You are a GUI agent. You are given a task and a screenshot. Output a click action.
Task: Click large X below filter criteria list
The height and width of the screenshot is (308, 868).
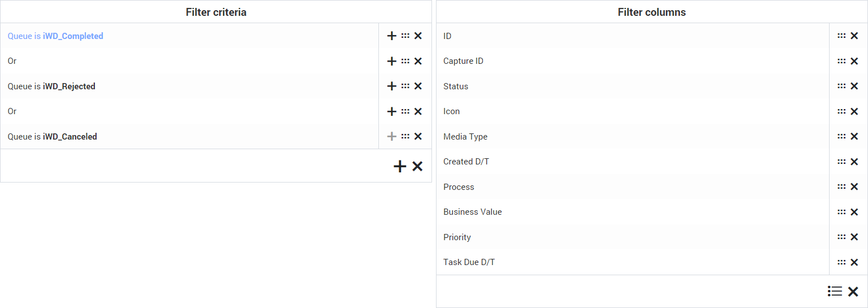[x=417, y=166]
